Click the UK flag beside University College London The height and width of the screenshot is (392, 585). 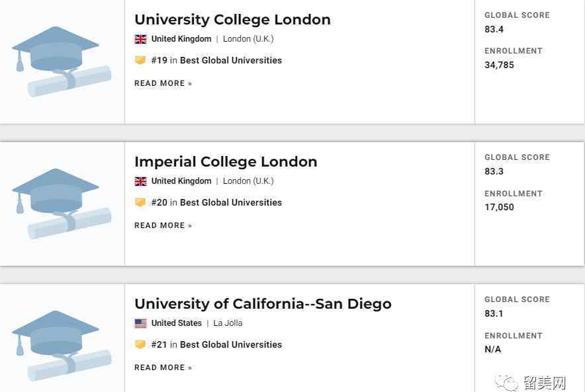point(141,39)
